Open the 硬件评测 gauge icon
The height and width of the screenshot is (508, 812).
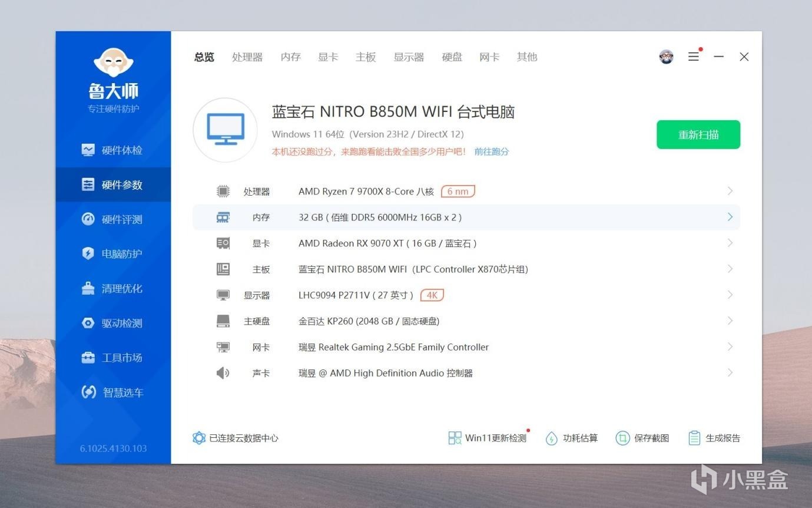point(88,219)
